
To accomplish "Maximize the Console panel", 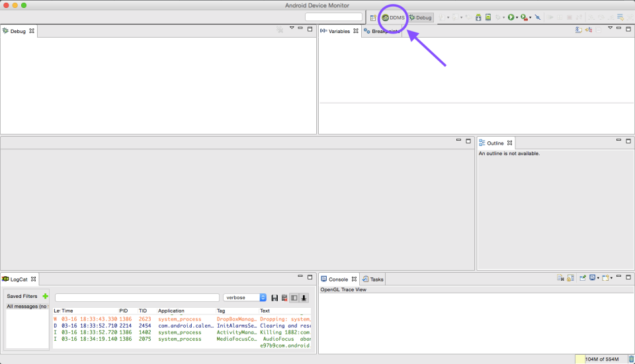I will click(628, 277).
